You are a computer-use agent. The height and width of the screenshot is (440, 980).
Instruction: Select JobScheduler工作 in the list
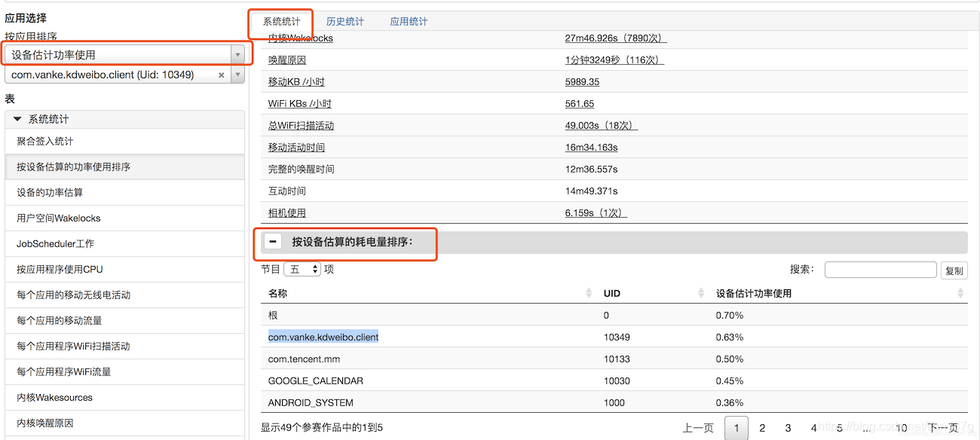[124, 244]
